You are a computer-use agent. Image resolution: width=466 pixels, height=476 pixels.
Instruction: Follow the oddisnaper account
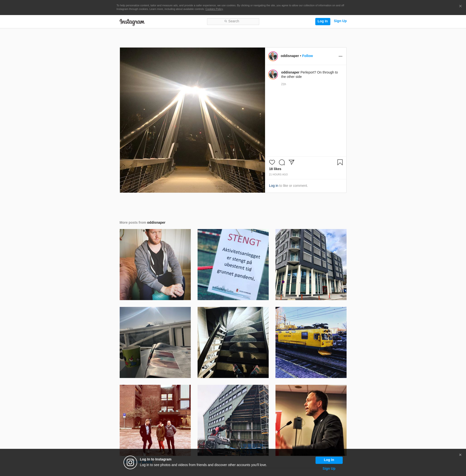coord(307,56)
